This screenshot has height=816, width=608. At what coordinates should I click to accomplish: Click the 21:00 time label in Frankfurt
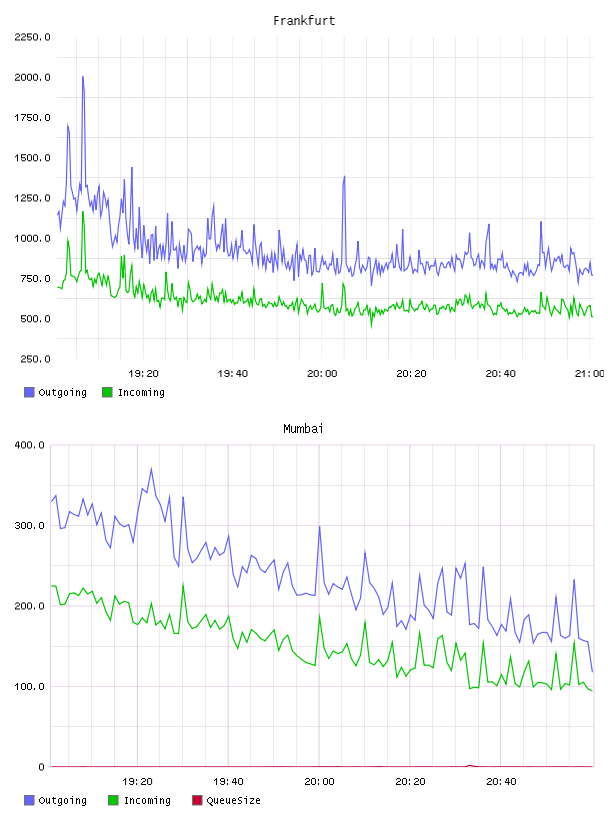(x=590, y=374)
